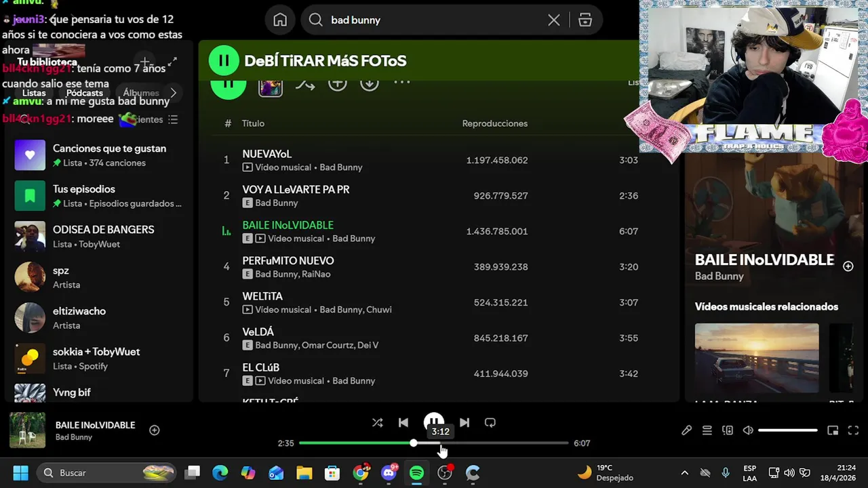Open Tus episodios list
The image size is (868, 488).
pyautogui.click(x=99, y=196)
